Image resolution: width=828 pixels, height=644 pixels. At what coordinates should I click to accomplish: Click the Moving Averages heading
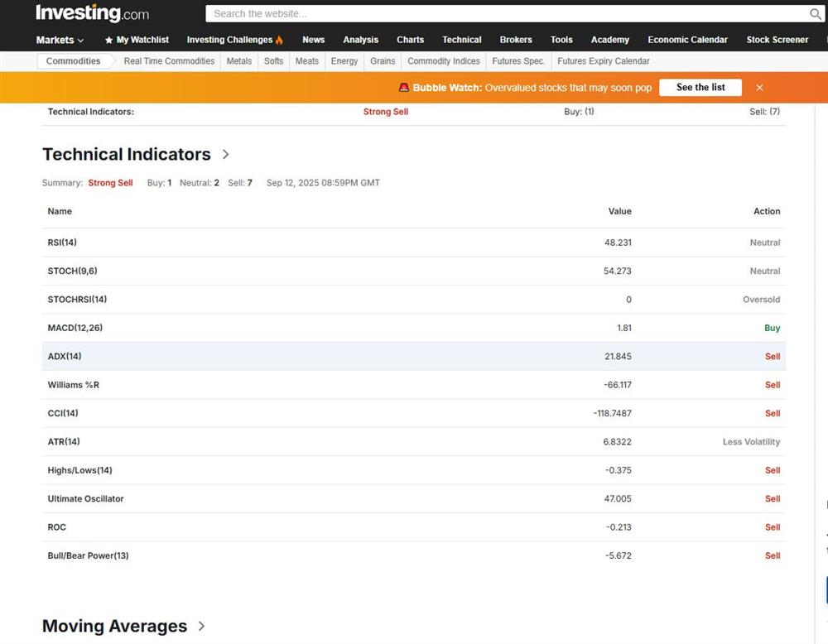coord(114,626)
